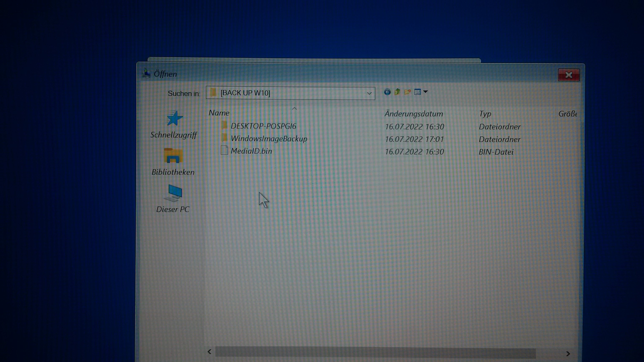Create a new folder via toolbar icon

pyautogui.click(x=408, y=92)
